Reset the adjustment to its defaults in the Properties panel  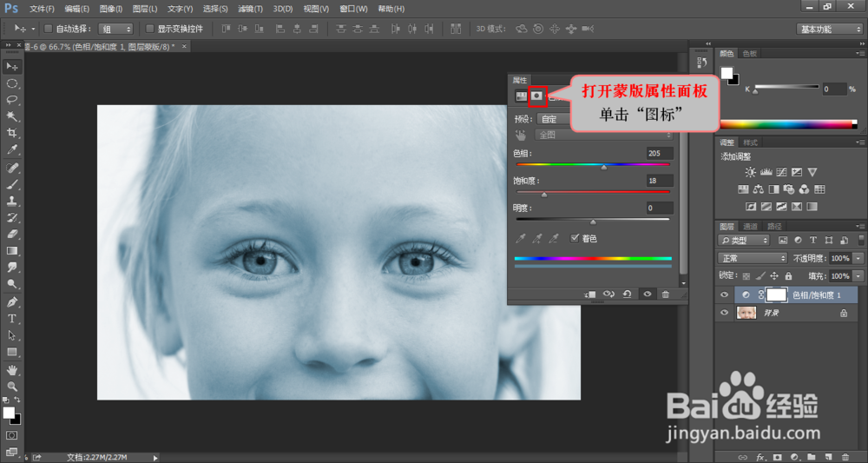[628, 294]
